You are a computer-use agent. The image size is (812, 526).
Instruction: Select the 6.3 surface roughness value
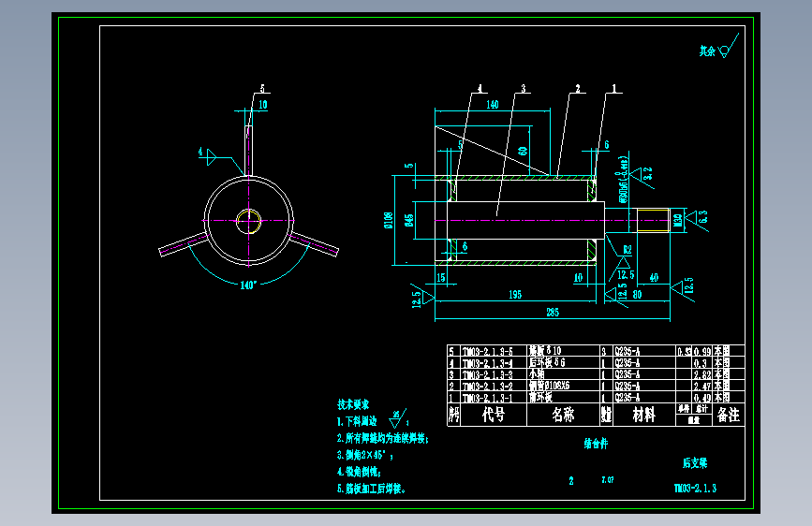click(702, 216)
